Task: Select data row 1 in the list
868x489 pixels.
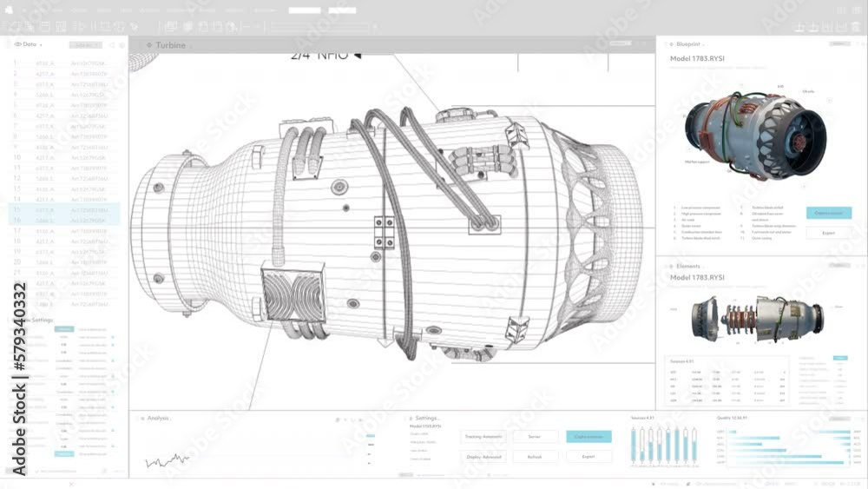Action: 64,63
